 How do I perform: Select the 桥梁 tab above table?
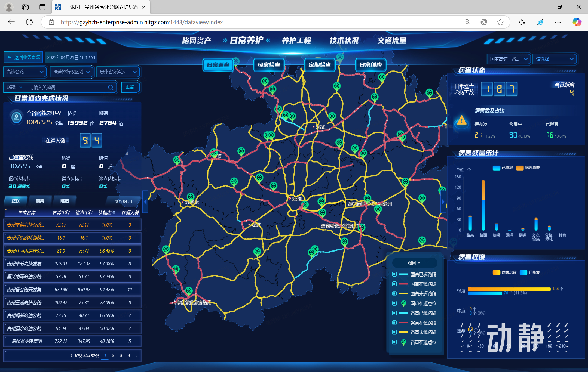(40, 201)
